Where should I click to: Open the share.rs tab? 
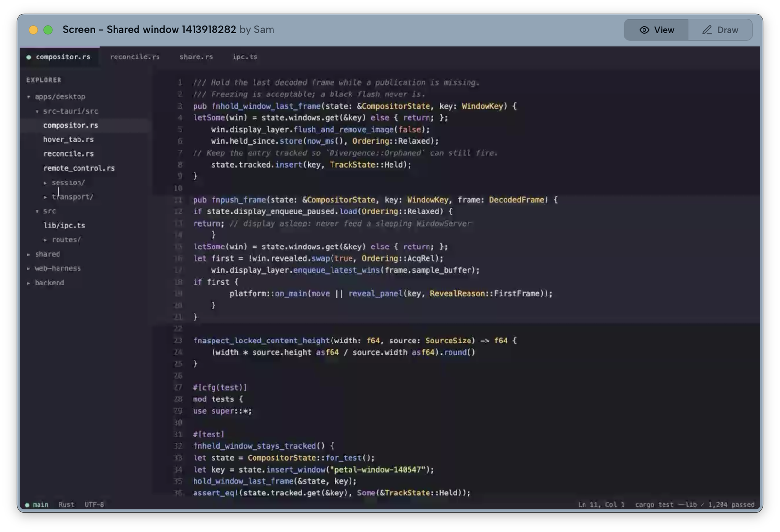(x=196, y=57)
